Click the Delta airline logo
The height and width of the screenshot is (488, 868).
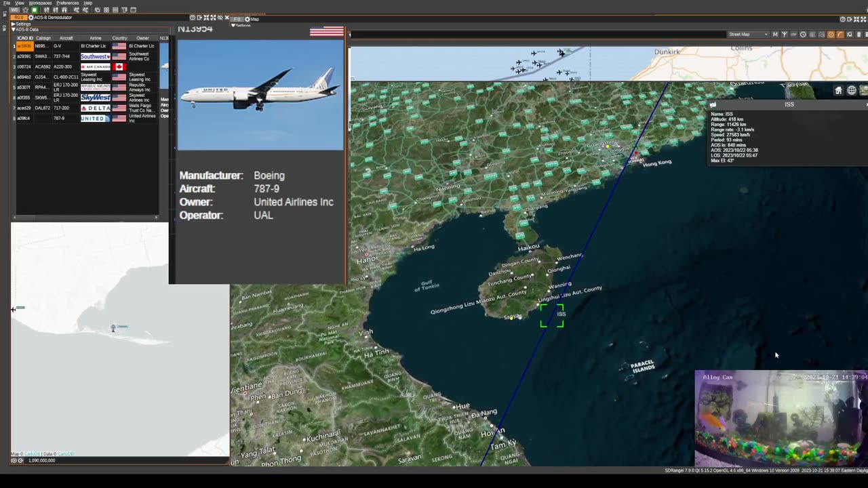pos(96,108)
